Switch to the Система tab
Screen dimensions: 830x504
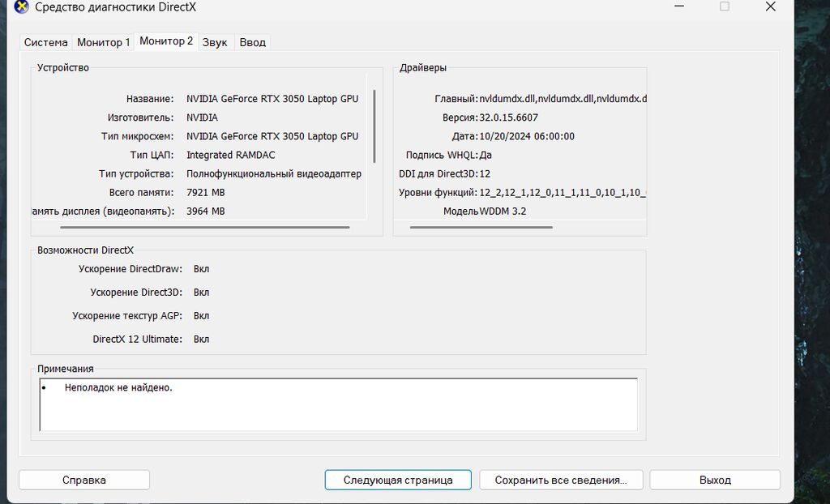tap(45, 42)
